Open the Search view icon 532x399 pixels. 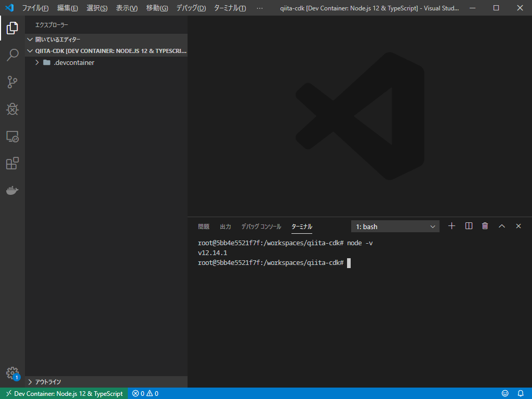point(12,55)
